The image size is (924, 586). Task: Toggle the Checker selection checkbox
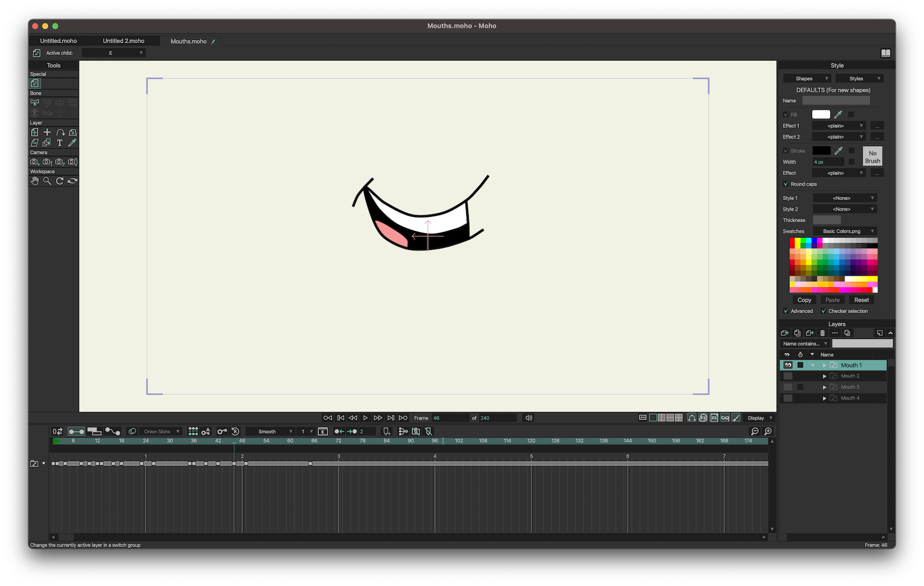click(823, 311)
